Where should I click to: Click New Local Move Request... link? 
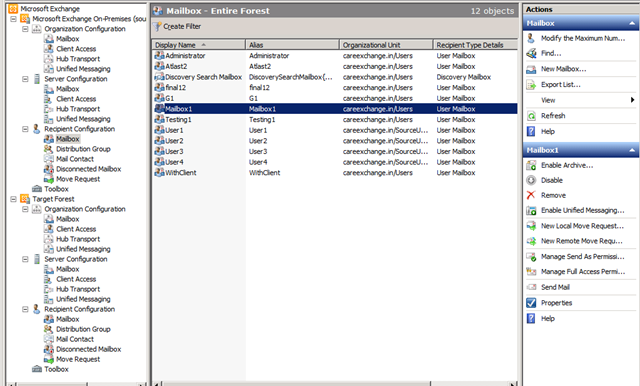[x=582, y=226]
